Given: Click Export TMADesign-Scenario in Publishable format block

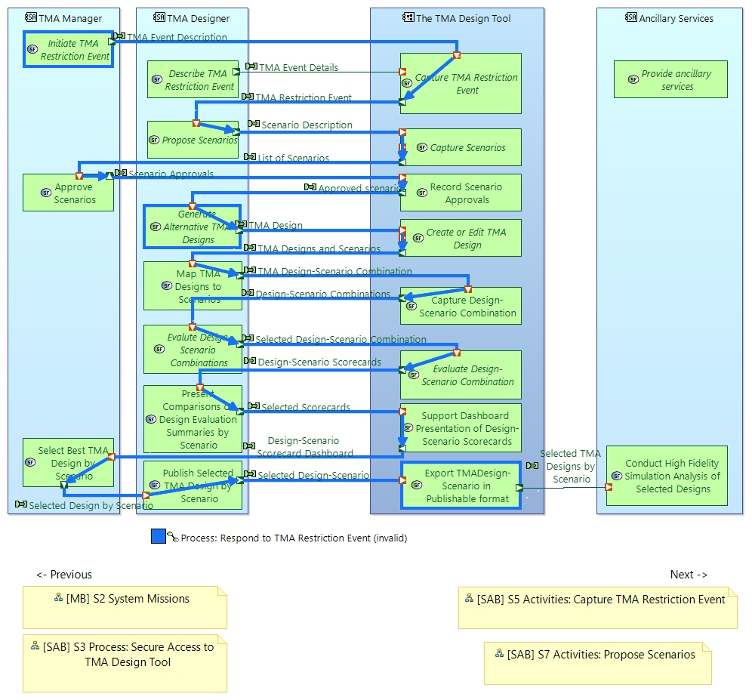Looking at the screenshot, I should 461,486.
